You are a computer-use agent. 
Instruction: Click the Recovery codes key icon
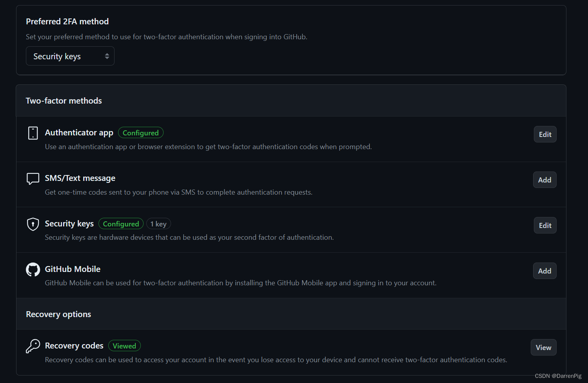point(33,346)
